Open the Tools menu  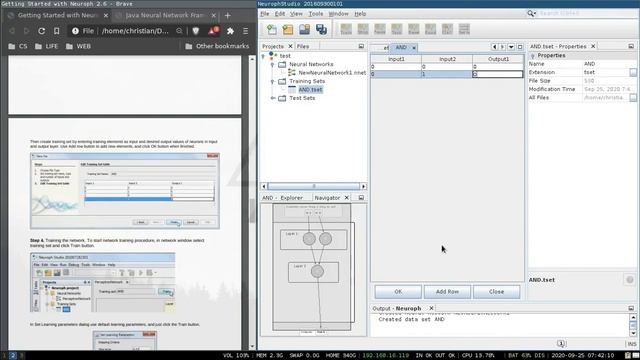click(x=316, y=14)
